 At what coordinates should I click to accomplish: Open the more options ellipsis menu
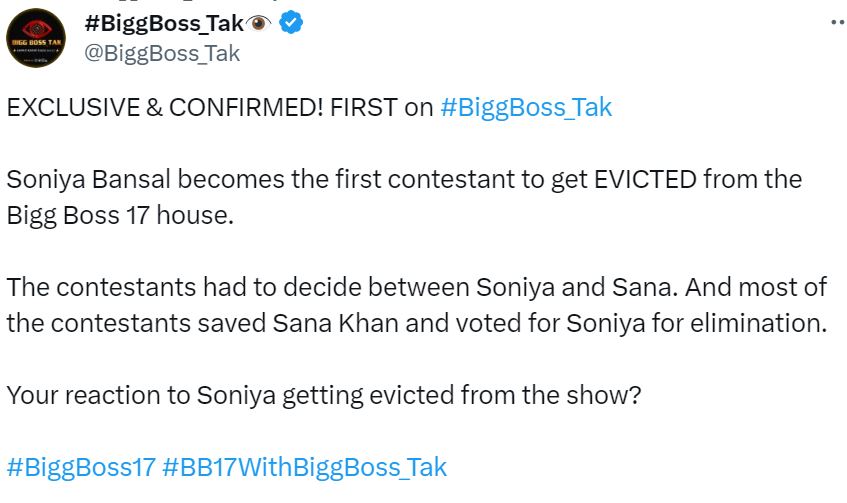837,24
